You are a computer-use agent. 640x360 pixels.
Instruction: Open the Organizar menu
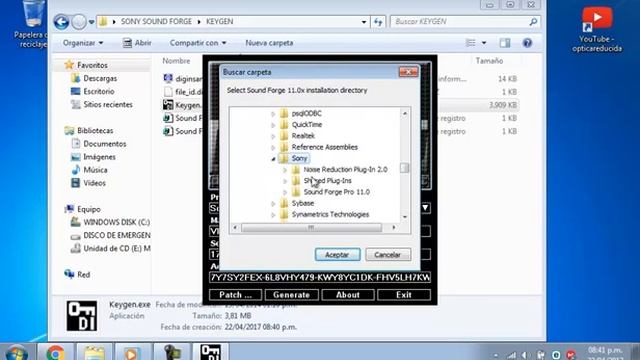click(83, 43)
